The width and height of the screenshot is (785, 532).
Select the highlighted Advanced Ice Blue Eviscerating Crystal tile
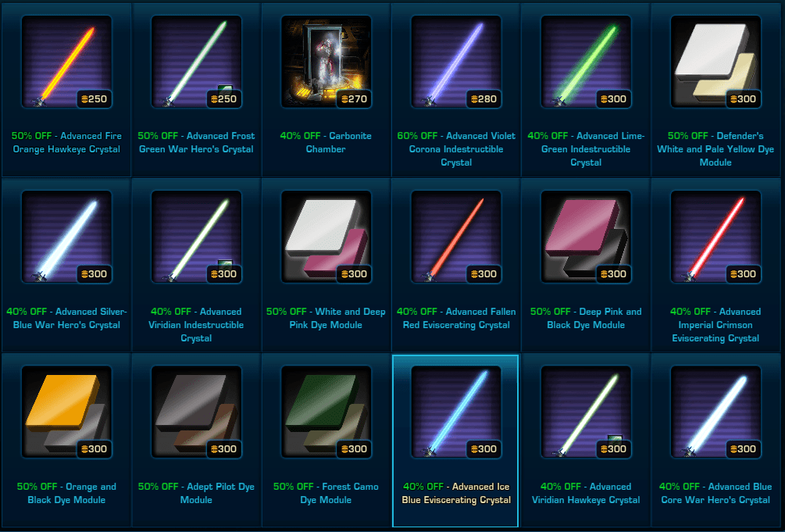point(455,441)
